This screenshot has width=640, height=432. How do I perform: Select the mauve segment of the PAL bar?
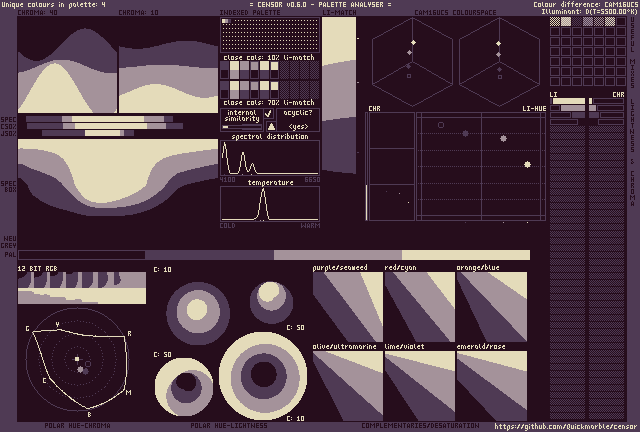point(338,255)
